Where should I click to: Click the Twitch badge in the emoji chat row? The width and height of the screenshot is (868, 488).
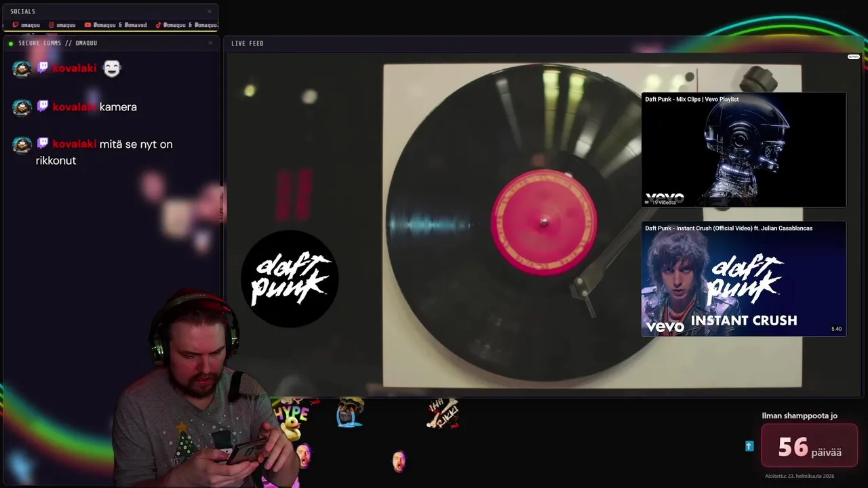pyautogui.click(x=42, y=68)
